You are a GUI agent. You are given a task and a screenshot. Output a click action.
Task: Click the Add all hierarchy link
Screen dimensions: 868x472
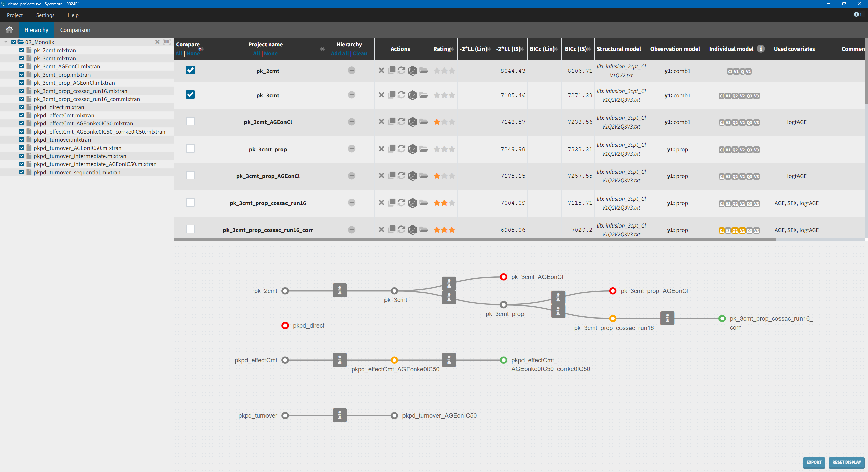[x=340, y=54]
